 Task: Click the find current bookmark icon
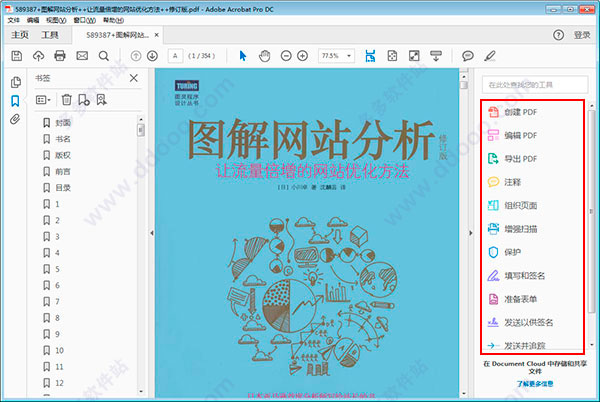(101, 100)
